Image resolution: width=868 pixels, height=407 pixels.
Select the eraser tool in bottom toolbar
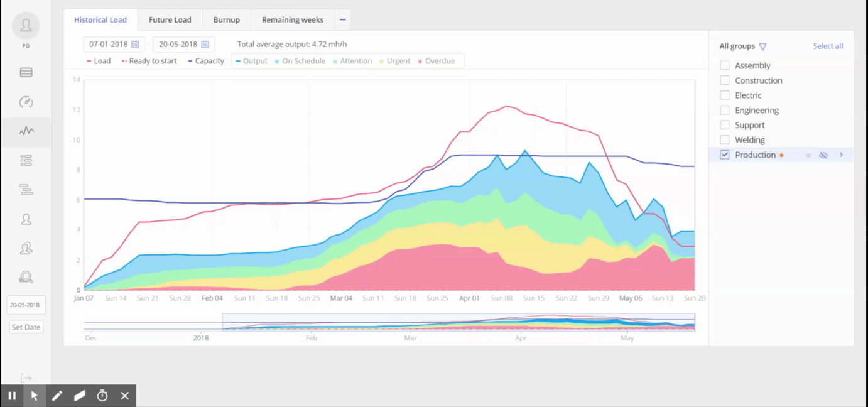click(x=80, y=396)
